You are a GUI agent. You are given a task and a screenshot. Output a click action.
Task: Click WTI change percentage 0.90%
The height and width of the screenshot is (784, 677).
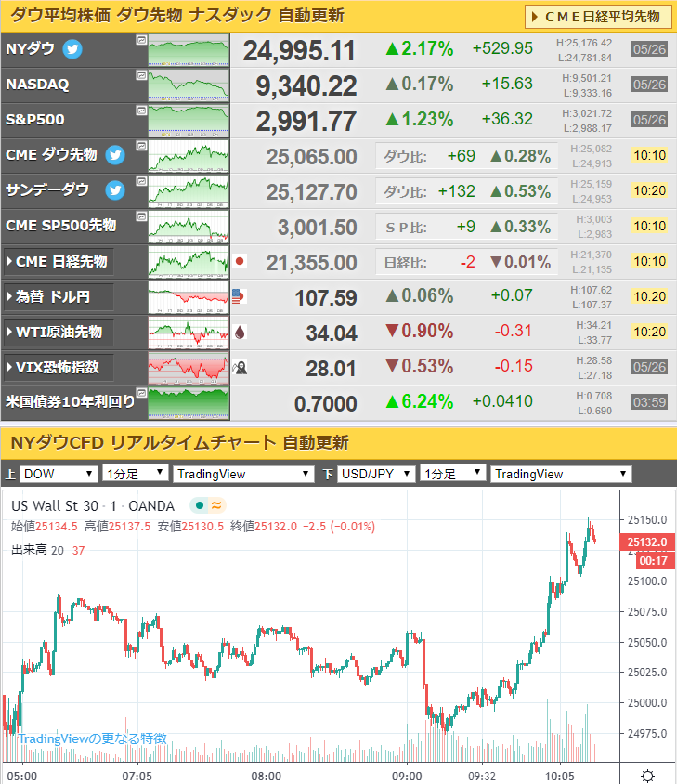tap(420, 331)
